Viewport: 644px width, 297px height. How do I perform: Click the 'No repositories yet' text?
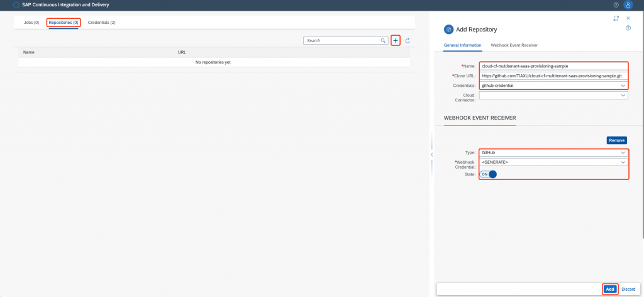[214, 62]
